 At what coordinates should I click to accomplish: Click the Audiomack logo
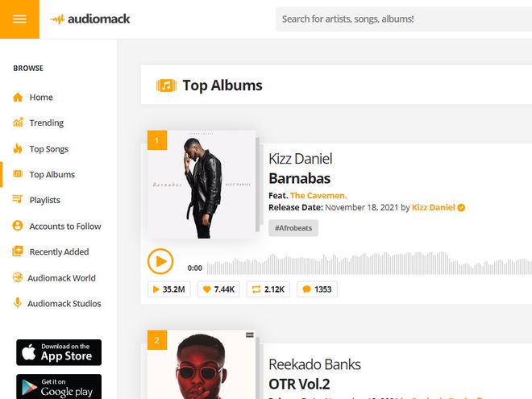(90, 19)
